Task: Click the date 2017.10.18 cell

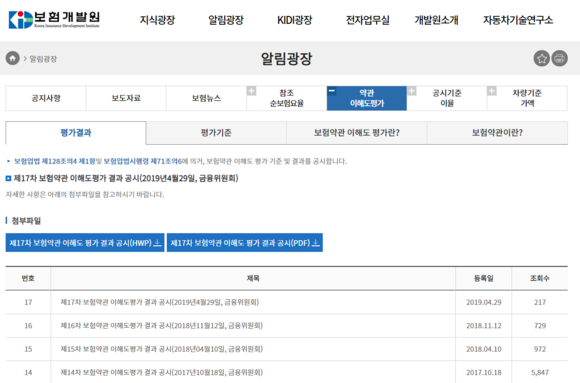Action: (484, 372)
